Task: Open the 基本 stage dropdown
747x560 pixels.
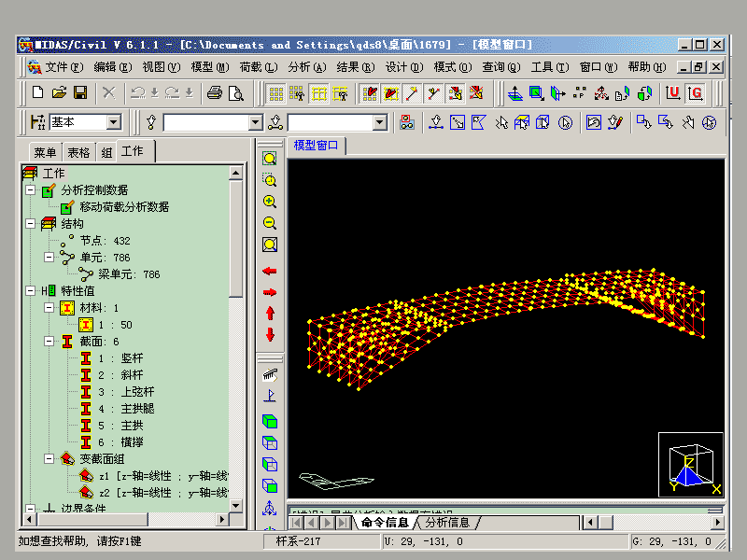Action: 113,122
